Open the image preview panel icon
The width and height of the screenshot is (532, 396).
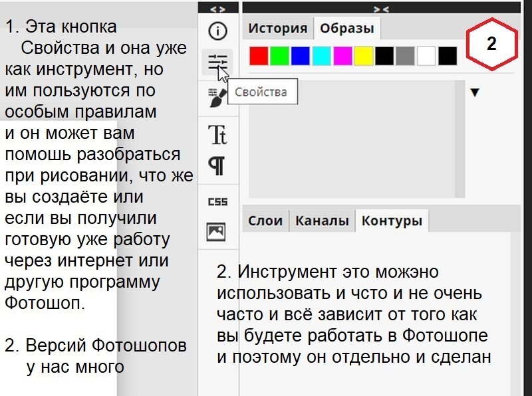click(x=216, y=233)
